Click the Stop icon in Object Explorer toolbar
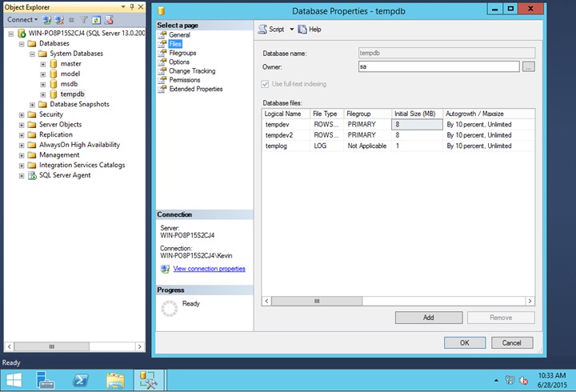The width and height of the screenshot is (576, 392). click(x=71, y=20)
